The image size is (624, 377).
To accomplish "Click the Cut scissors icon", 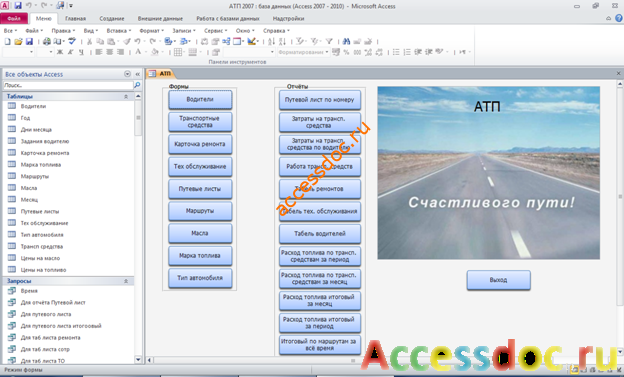I will point(90,41).
